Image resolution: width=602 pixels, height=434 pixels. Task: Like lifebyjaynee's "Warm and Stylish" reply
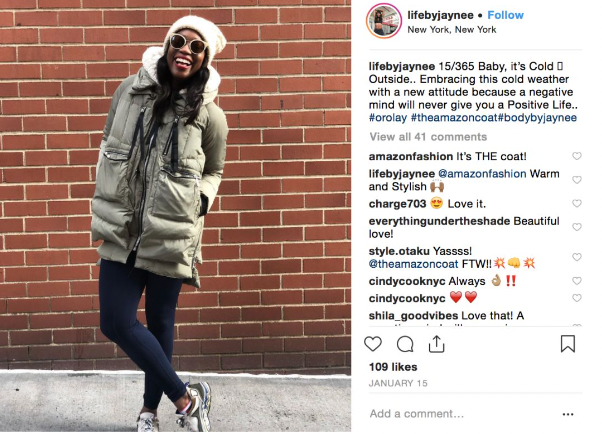click(x=577, y=180)
